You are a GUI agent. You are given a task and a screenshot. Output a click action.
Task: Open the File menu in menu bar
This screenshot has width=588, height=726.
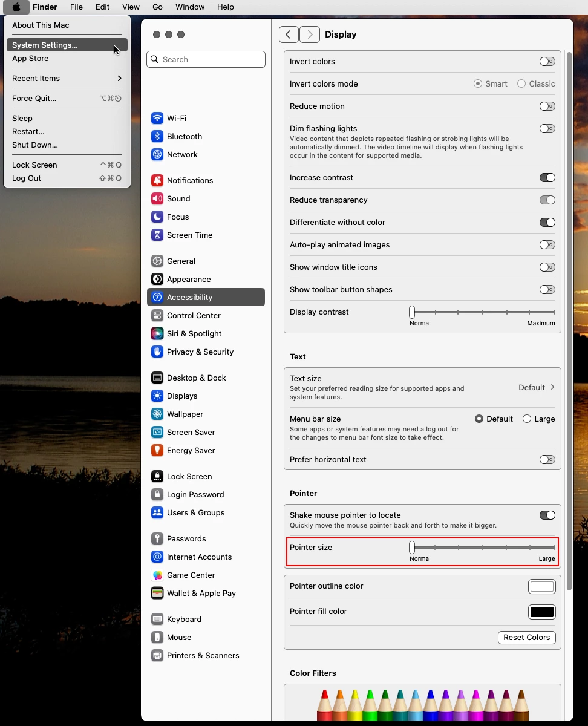tap(76, 7)
